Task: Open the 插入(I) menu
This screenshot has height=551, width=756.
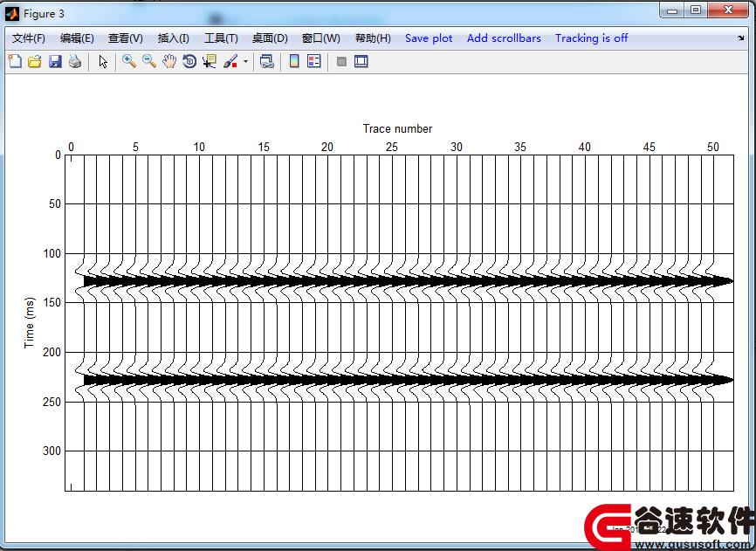Action: coord(173,38)
